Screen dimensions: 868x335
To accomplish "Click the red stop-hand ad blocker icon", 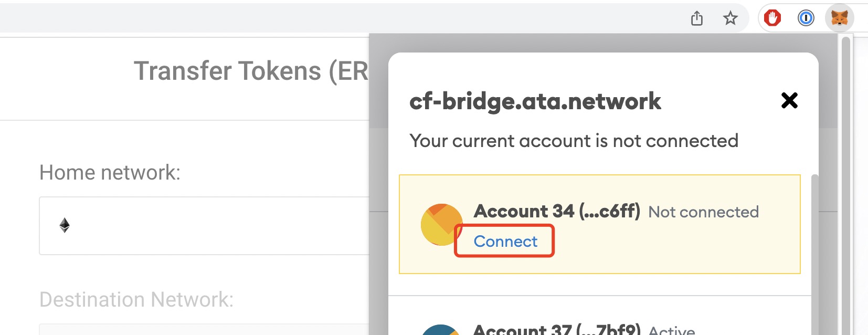I will pos(772,18).
